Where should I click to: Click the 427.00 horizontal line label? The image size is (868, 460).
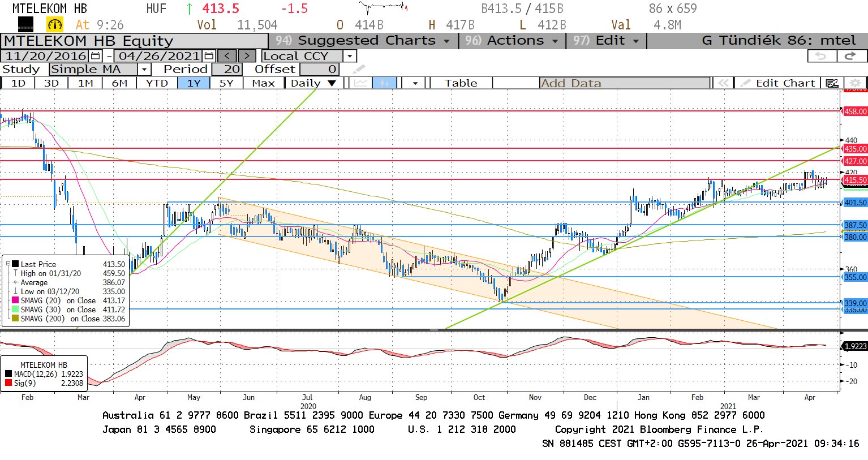pos(855,161)
